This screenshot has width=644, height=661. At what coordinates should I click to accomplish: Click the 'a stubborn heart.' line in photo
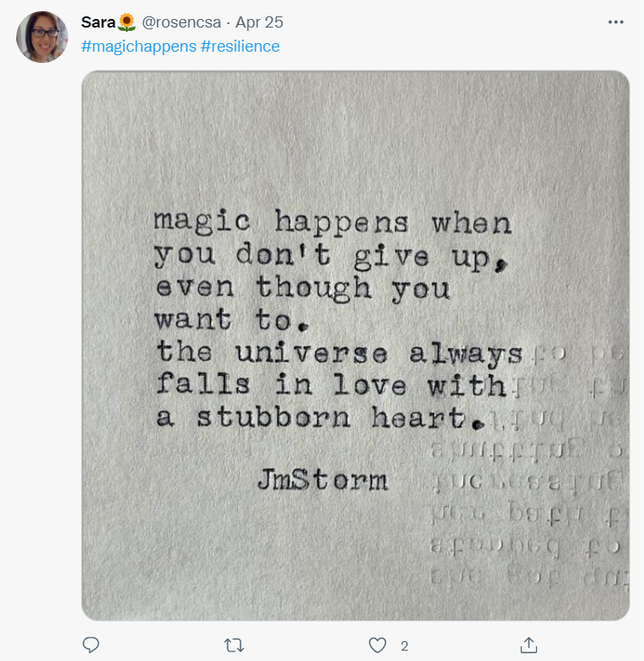pos(320,418)
